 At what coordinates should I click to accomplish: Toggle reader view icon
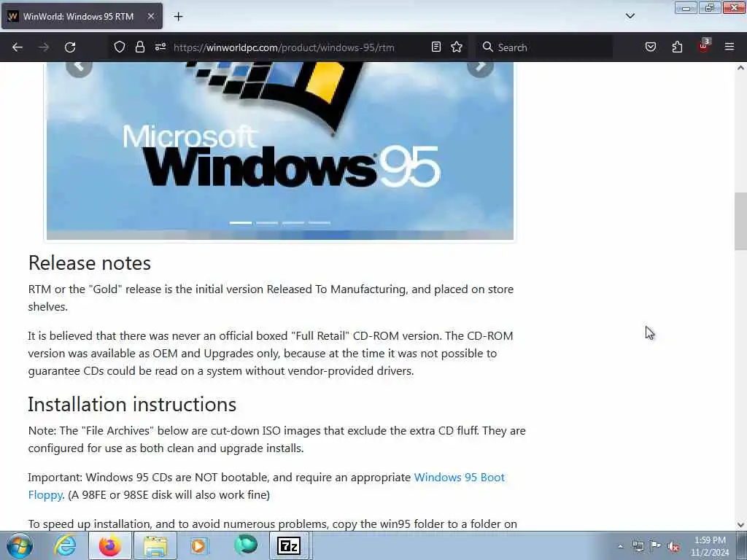point(436,47)
